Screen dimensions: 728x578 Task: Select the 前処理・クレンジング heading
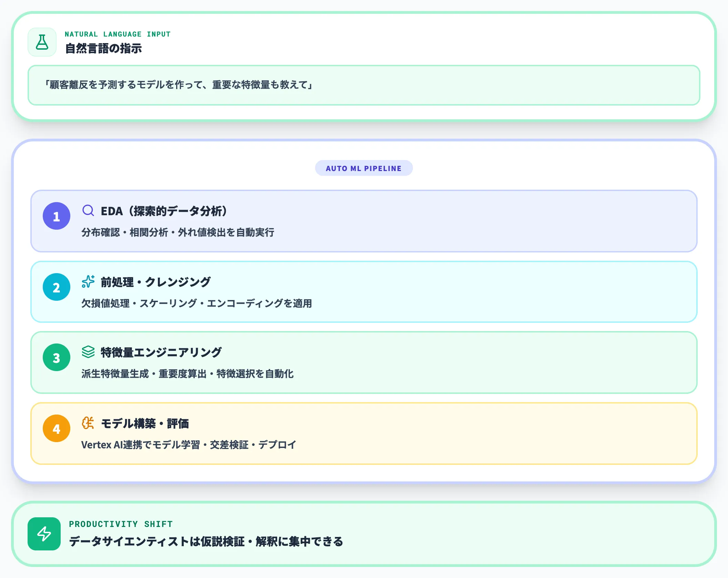pyautogui.click(x=155, y=282)
